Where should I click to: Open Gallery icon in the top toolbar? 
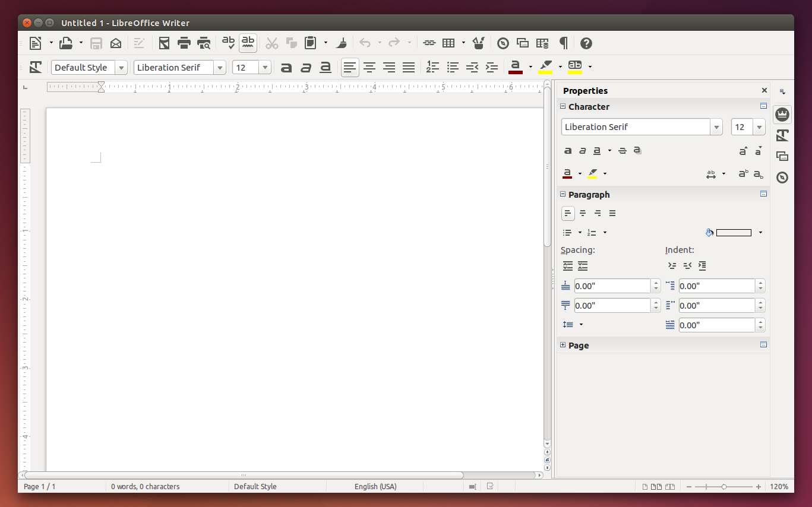click(x=523, y=43)
